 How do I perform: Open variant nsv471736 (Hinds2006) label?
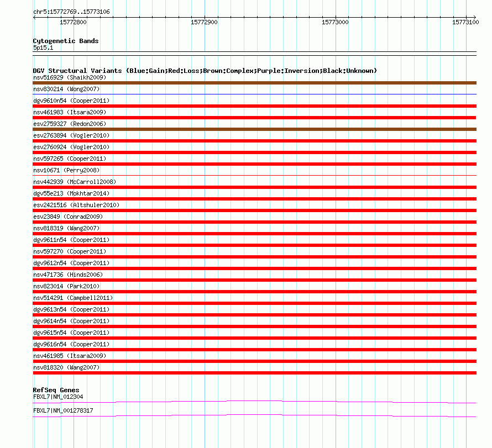click(x=68, y=275)
